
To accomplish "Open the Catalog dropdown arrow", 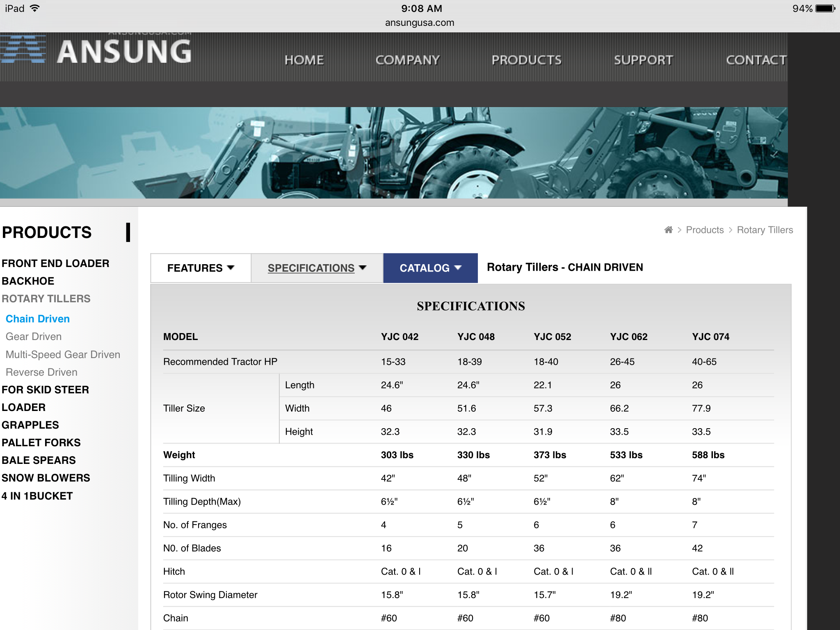I will pyautogui.click(x=458, y=267).
